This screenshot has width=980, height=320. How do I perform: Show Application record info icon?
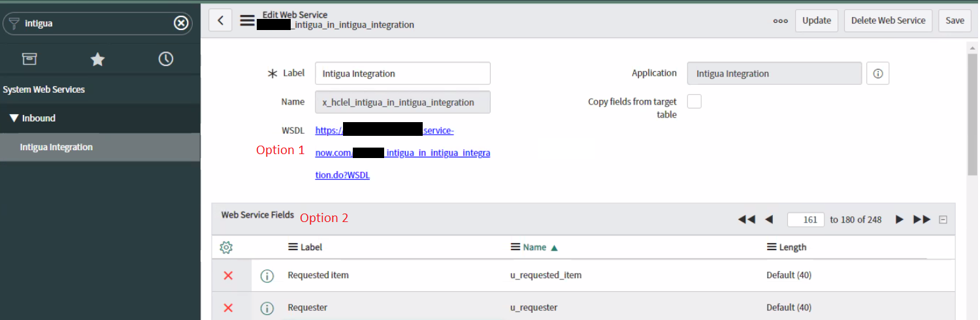(877, 74)
